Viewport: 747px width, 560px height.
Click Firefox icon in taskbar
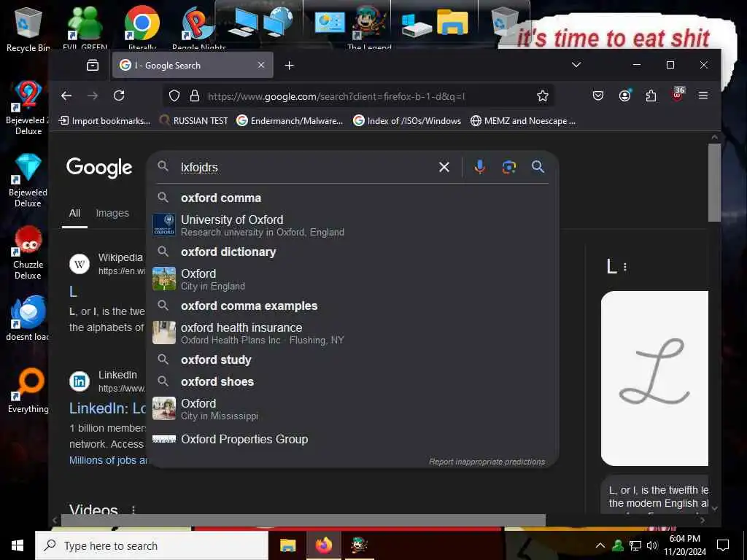point(323,545)
